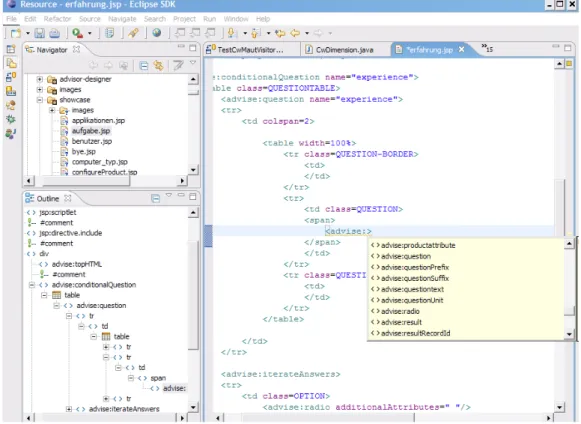Select applikationen.jsp in Navigator
The height and width of the screenshot is (424, 581).
[98, 120]
